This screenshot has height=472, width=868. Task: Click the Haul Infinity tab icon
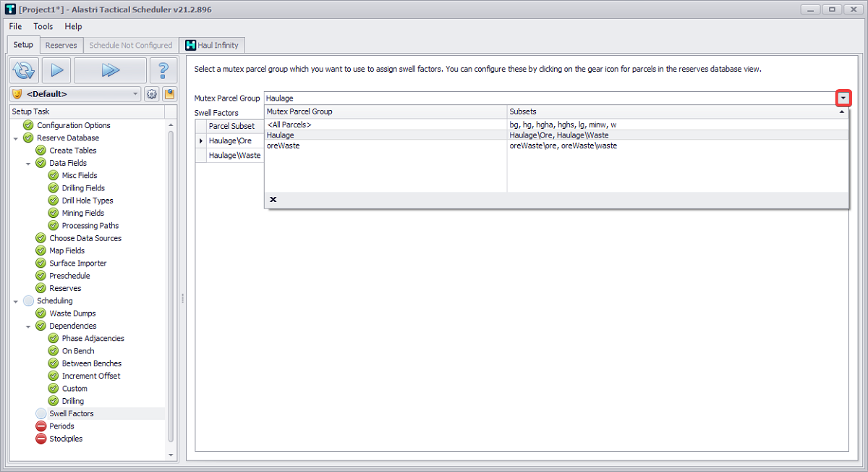tap(191, 45)
